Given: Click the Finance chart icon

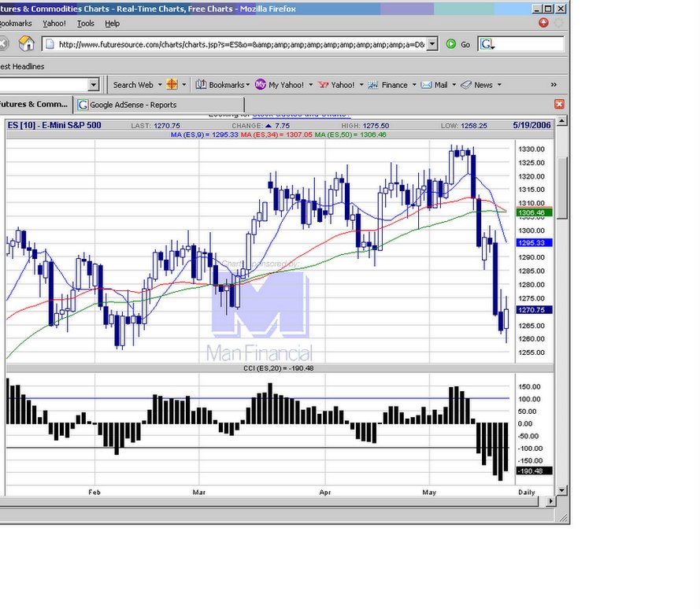Looking at the screenshot, I should point(372,85).
